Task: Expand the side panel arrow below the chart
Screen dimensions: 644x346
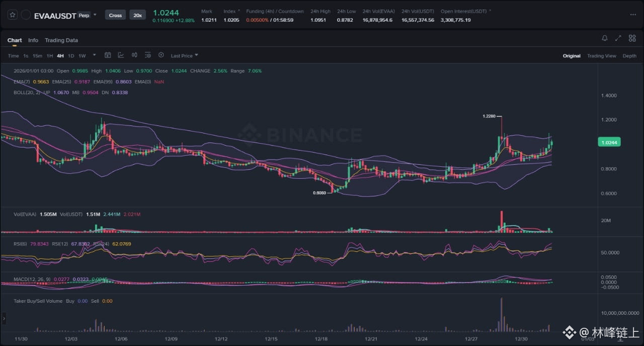Action: pyautogui.click(x=4, y=318)
